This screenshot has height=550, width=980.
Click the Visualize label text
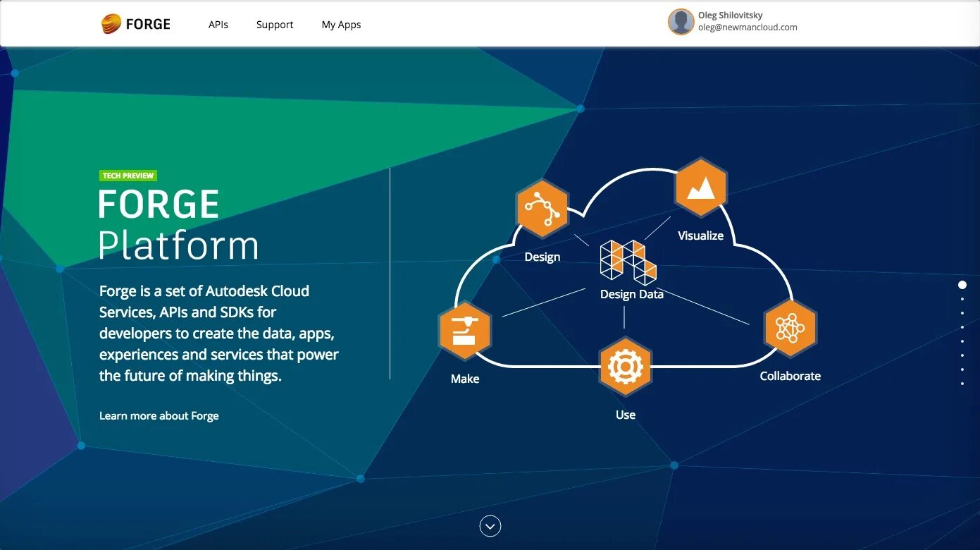tap(700, 236)
